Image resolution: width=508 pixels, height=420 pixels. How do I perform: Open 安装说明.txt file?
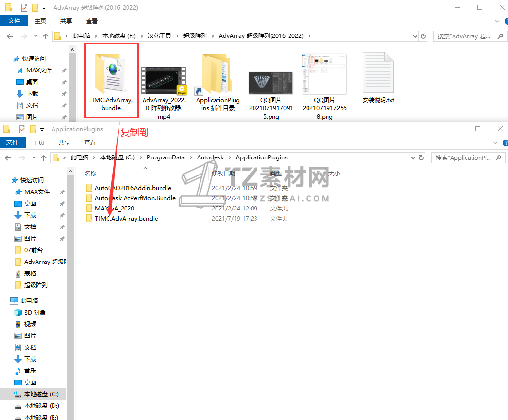[378, 78]
